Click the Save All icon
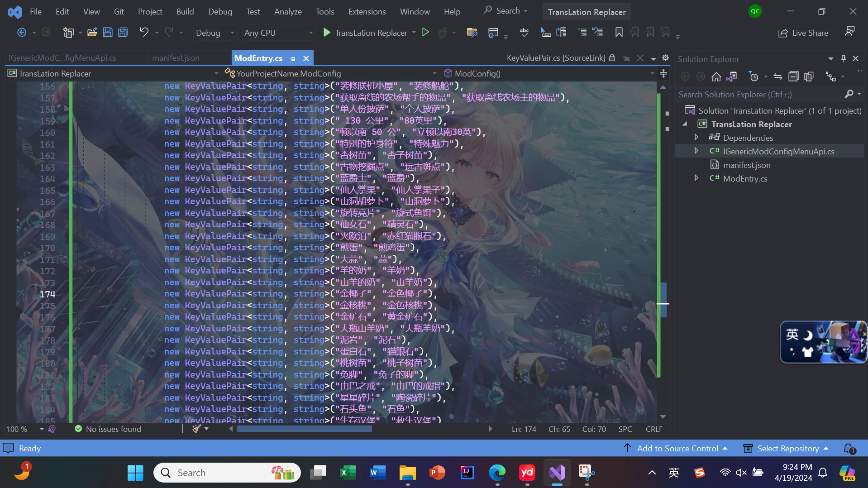868x488 pixels. 123,33
